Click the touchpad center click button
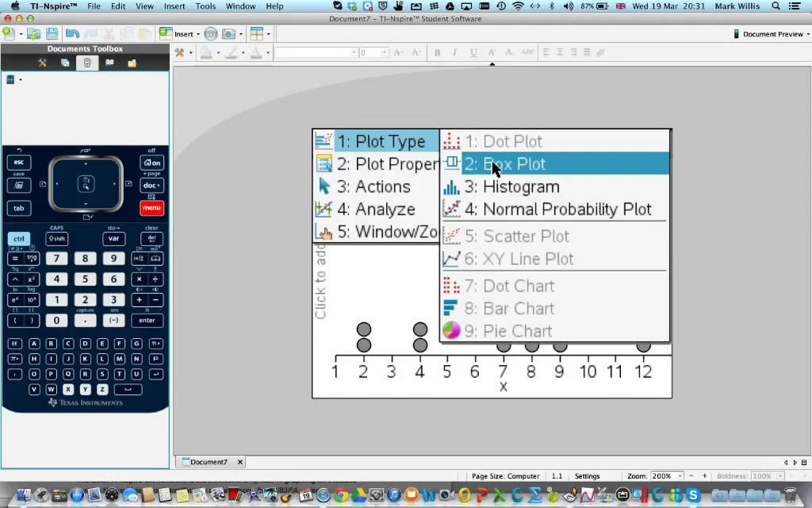 [86, 183]
